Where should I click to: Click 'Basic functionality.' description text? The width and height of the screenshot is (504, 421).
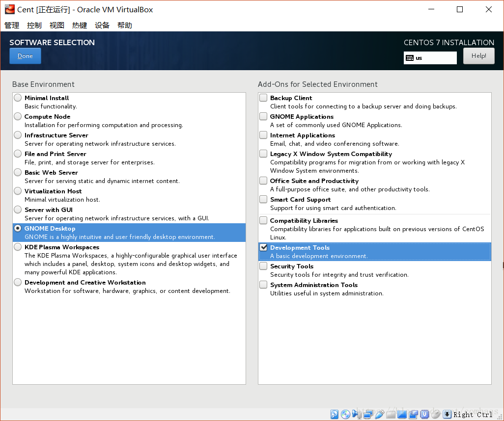[x=51, y=106]
